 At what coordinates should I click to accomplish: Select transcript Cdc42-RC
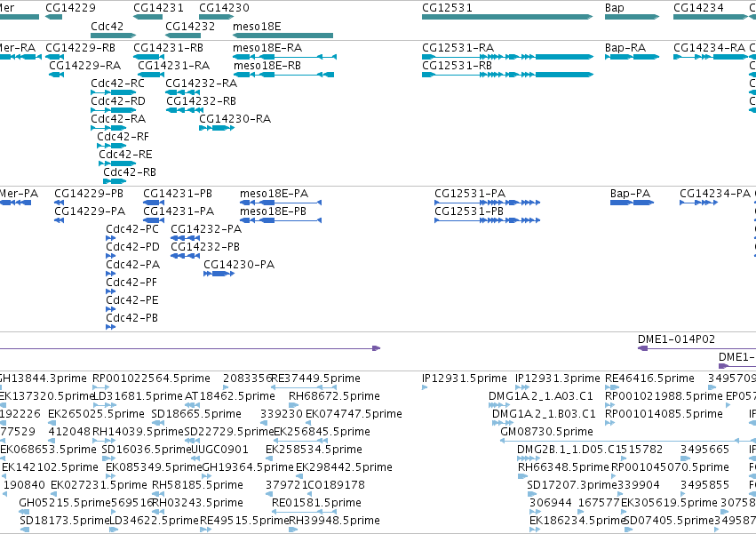tap(117, 84)
